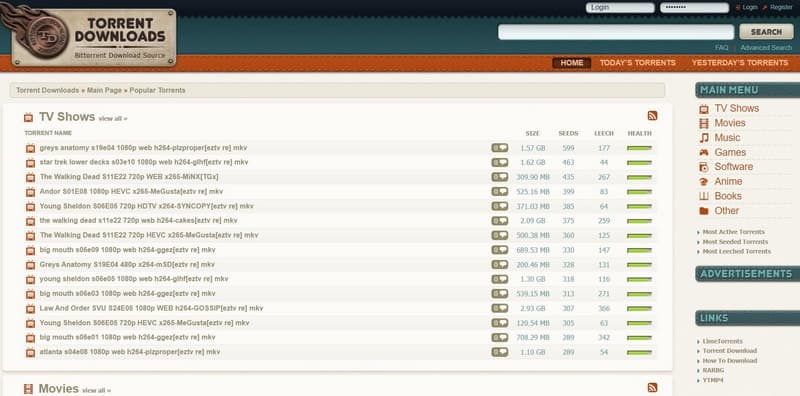Open comments icon for star trek lower decks

point(499,162)
